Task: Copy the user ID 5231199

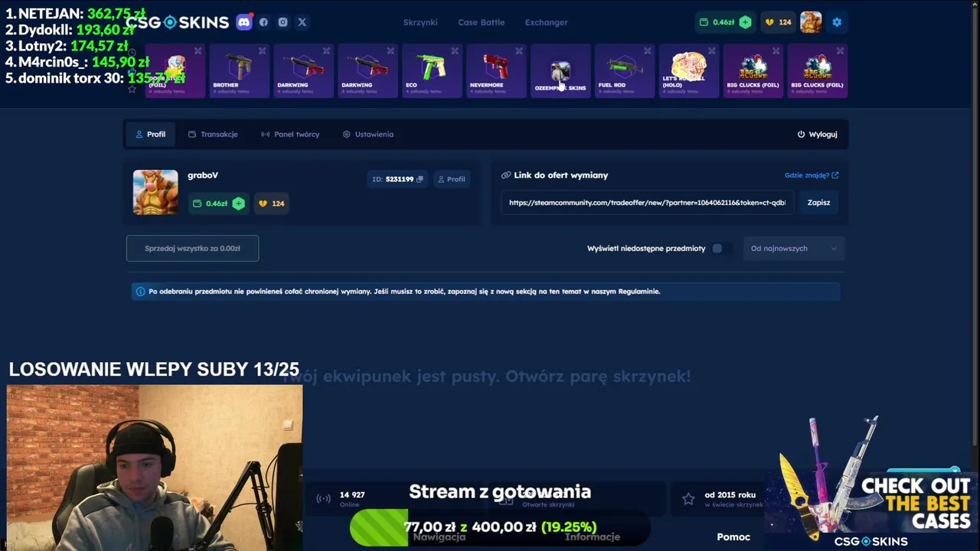Action: tap(419, 179)
